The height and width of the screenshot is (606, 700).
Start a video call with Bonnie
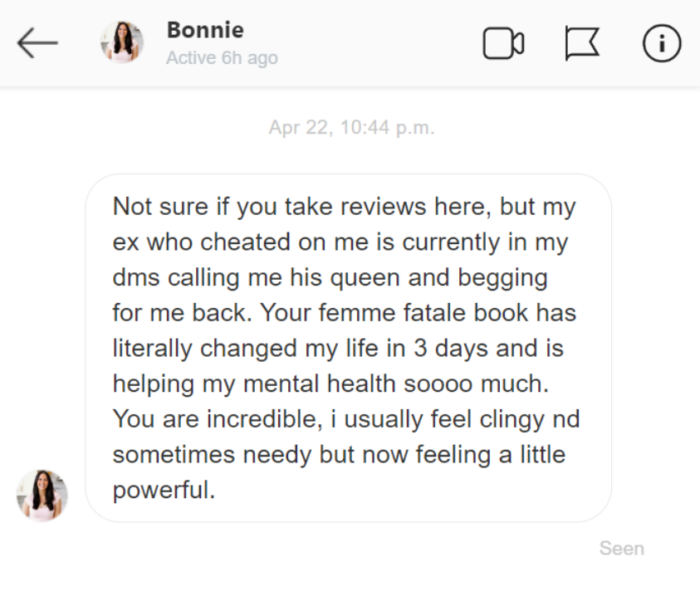503,43
